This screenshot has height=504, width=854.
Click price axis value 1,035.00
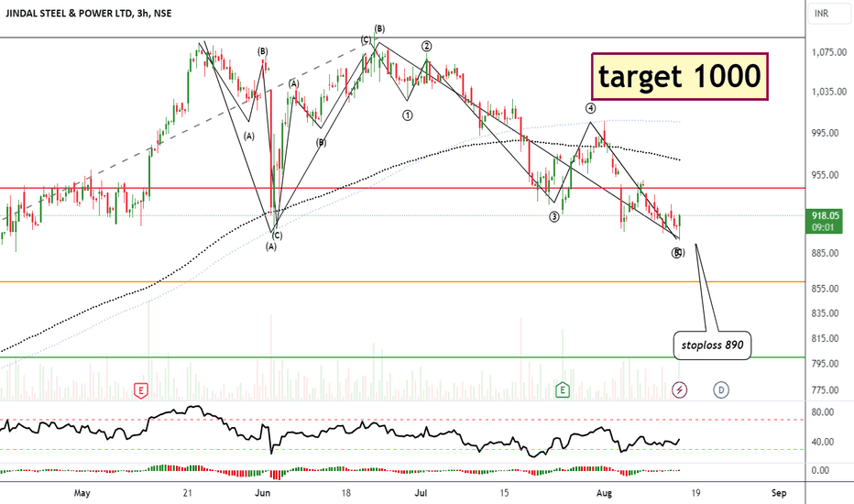pyautogui.click(x=829, y=92)
